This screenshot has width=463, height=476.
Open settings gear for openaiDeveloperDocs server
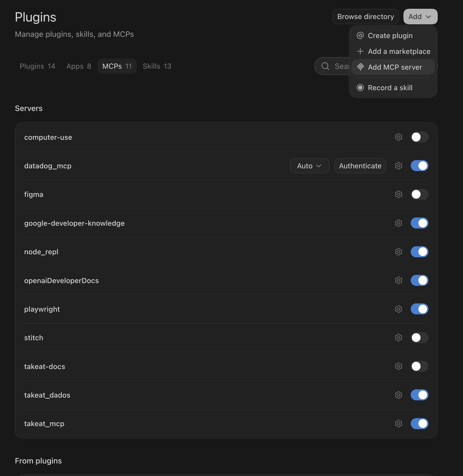tap(398, 280)
